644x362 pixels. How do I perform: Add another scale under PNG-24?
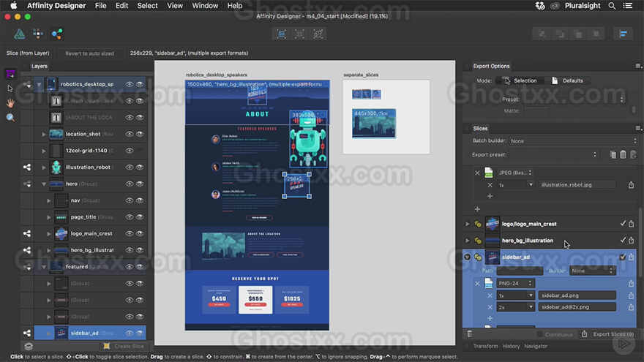click(490, 318)
